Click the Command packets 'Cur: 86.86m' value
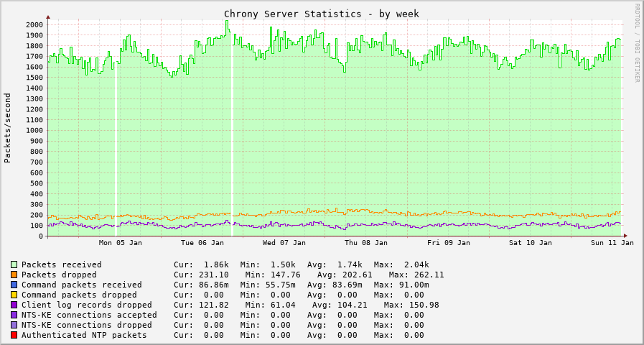The width and height of the screenshot is (644, 345). pyautogui.click(x=201, y=285)
